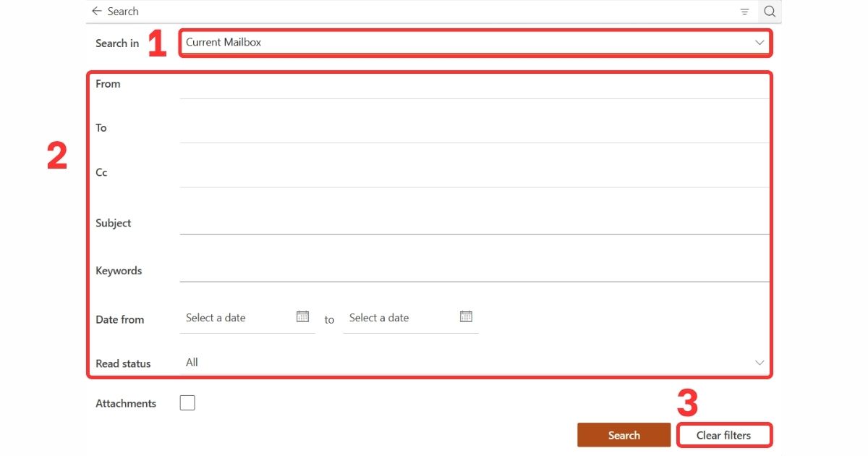Open the filter options icon at top right
This screenshot has width=868, height=456.
pyautogui.click(x=744, y=11)
